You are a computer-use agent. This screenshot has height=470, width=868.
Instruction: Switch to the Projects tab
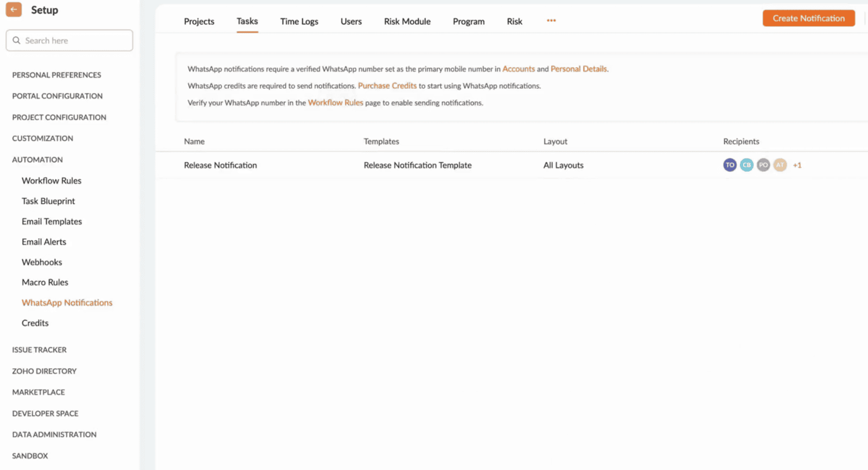click(199, 21)
